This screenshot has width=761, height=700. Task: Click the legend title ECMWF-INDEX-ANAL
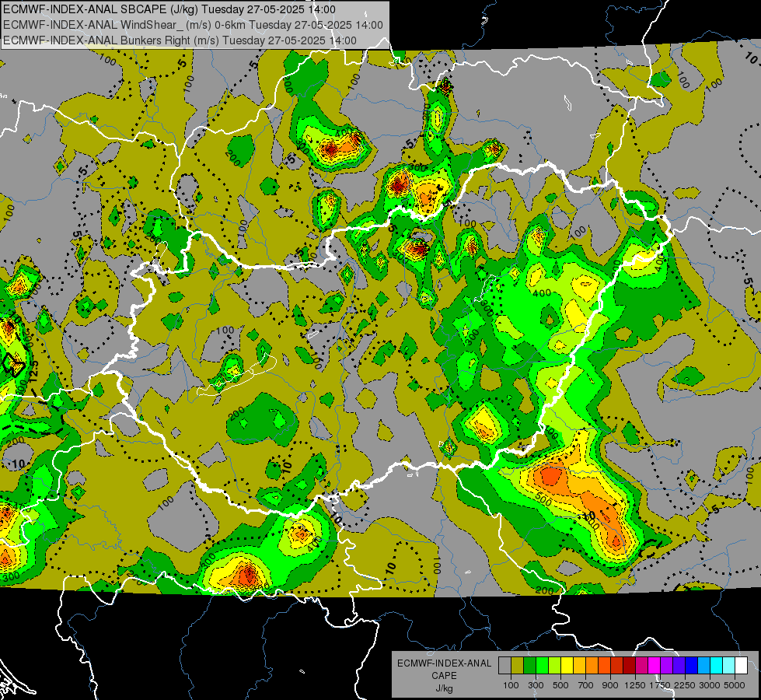click(444, 663)
